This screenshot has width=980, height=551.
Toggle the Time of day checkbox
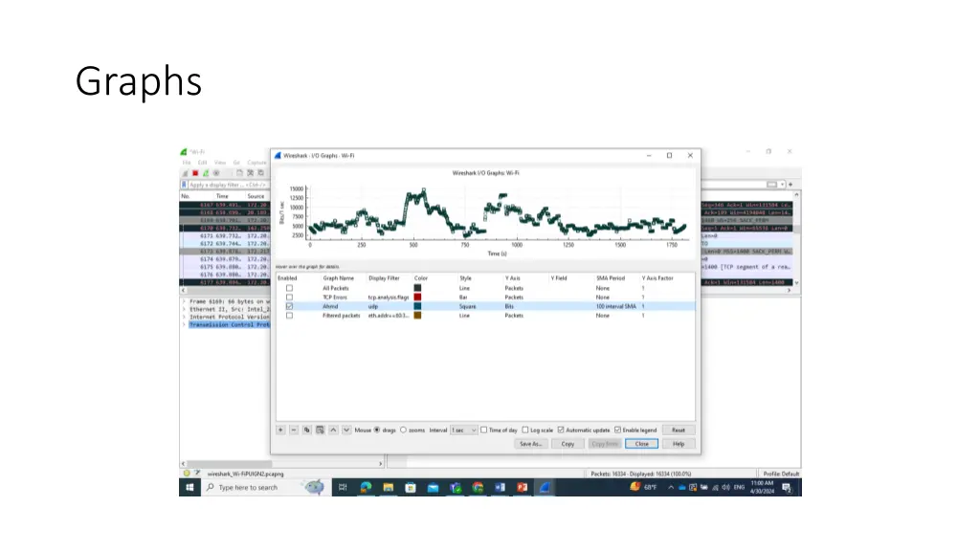tap(483, 430)
